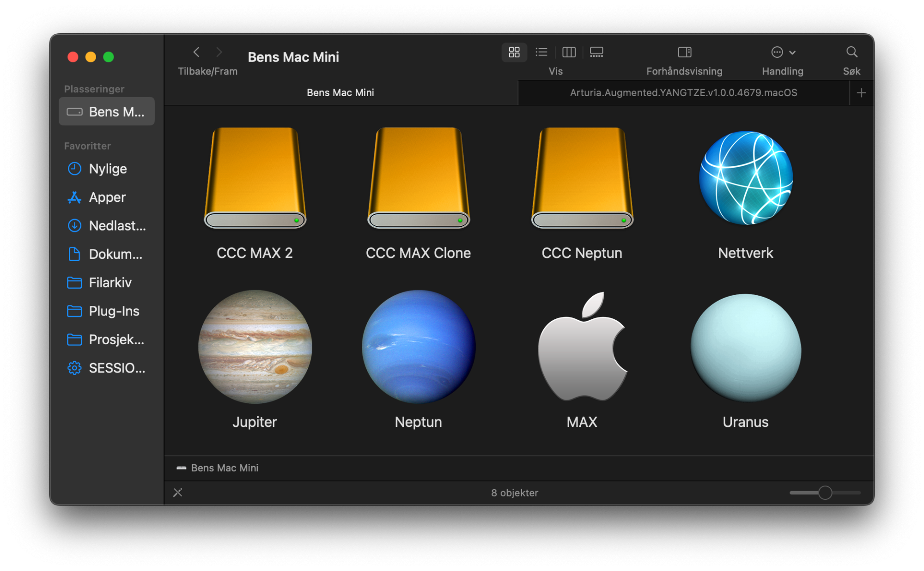Open the Prosjekter sidebar folder
Viewport: 924px width, 571px height.
click(x=107, y=340)
